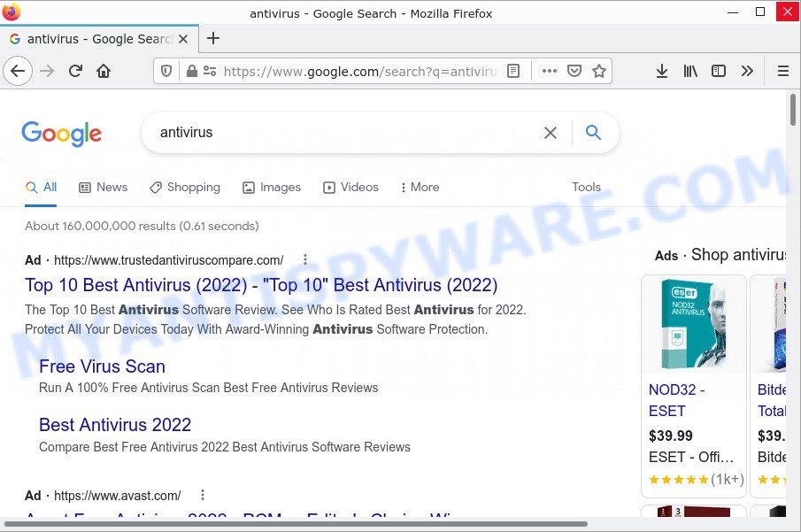Bookmark this page with the star
Image resolution: width=801 pixels, height=532 pixels.
pos(598,71)
